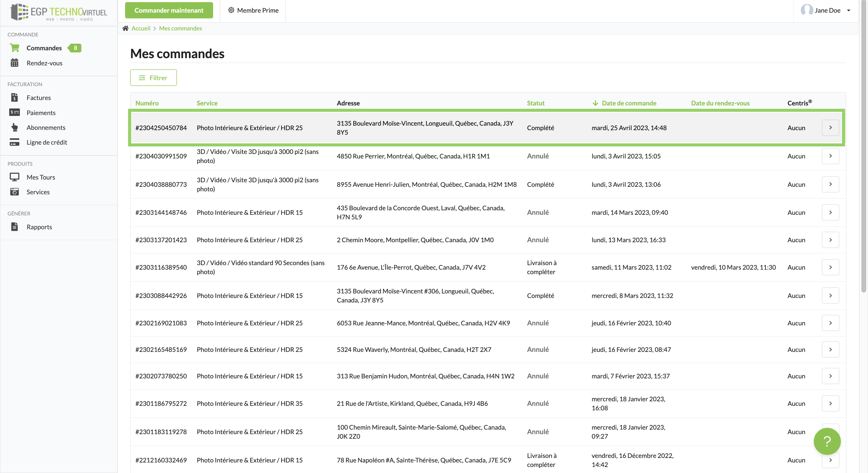Screen dimensions: 868x473
Task: Click the Ligne de crédit card icon
Action: click(14, 142)
